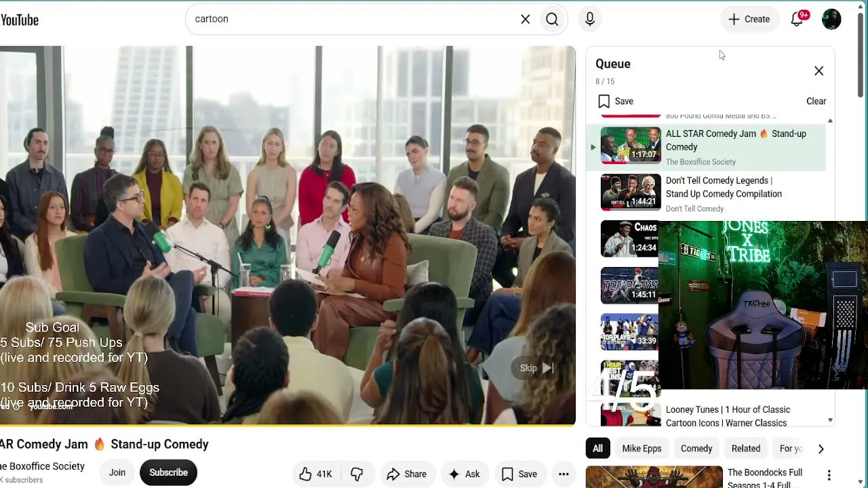
Task: Clear the queue
Action: point(816,101)
